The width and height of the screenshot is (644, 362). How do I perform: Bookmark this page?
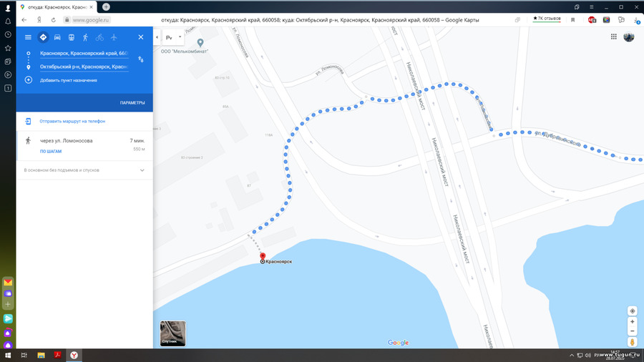(x=573, y=20)
